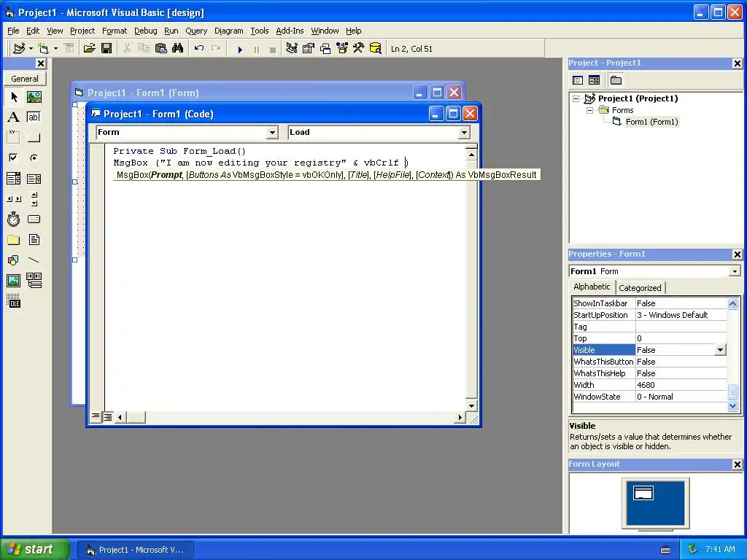Screen dimensions: 747x560
Task: Click the Undo toolbar icon
Action: pos(199,49)
